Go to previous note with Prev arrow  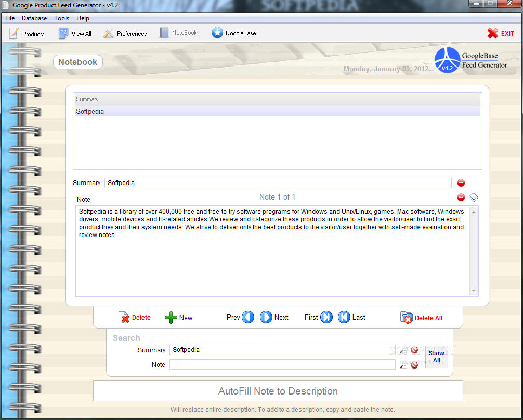[x=248, y=317]
